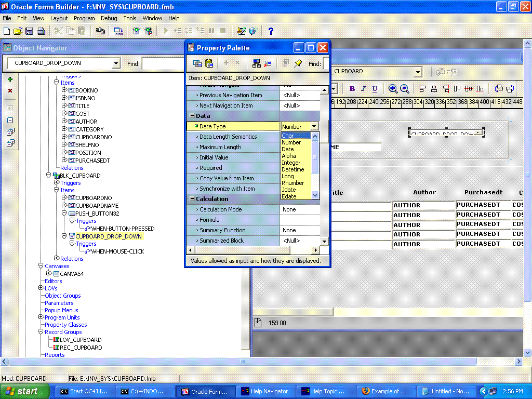The image size is (532, 399).
Task: Expand the BOOKNO item node
Action: (64, 90)
